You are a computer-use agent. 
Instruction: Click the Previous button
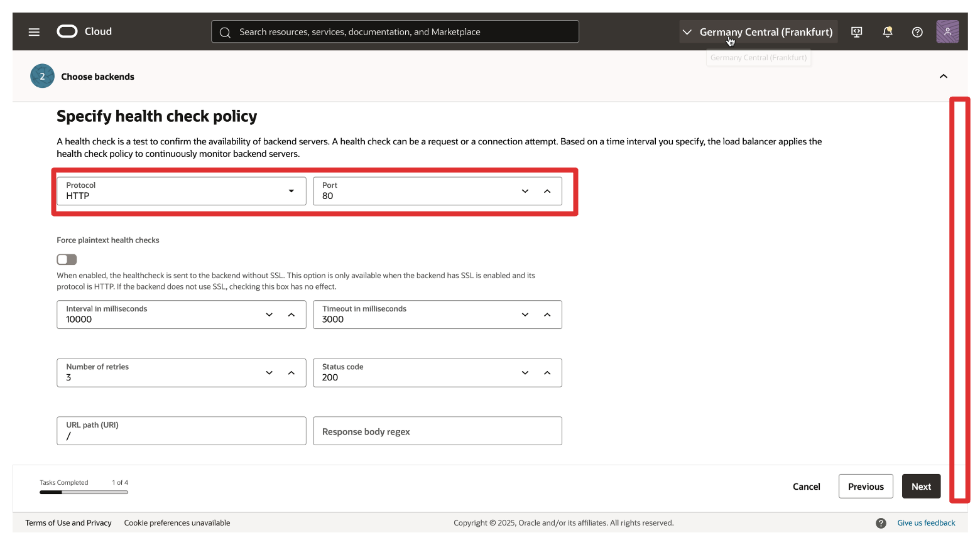tap(865, 487)
